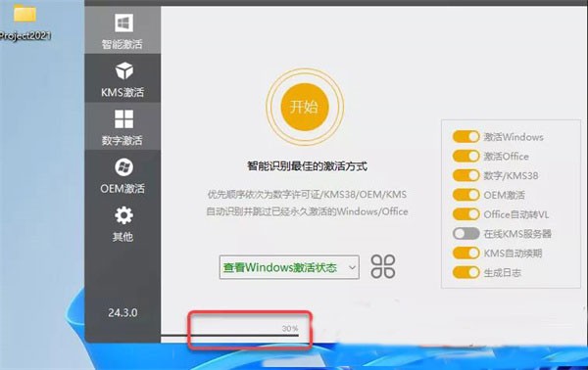Open the 智能激活 sidebar tab
The height and width of the screenshot is (370, 588).
[x=122, y=30]
